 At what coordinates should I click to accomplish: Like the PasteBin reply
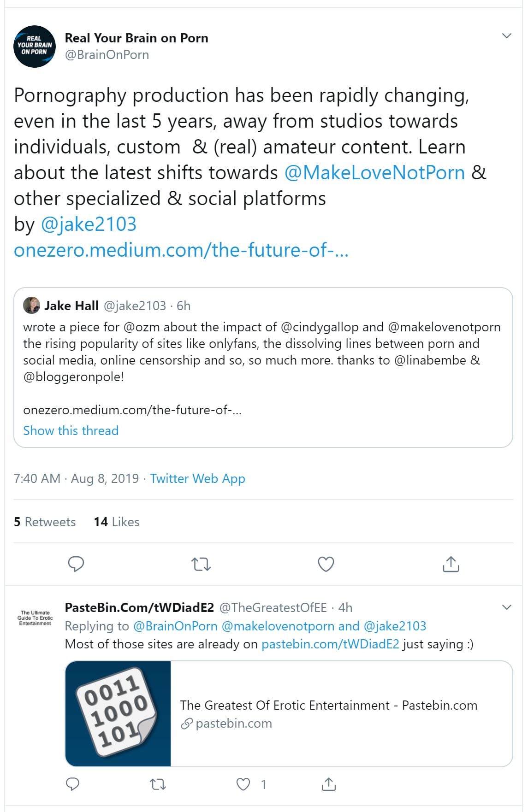tap(243, 784)
